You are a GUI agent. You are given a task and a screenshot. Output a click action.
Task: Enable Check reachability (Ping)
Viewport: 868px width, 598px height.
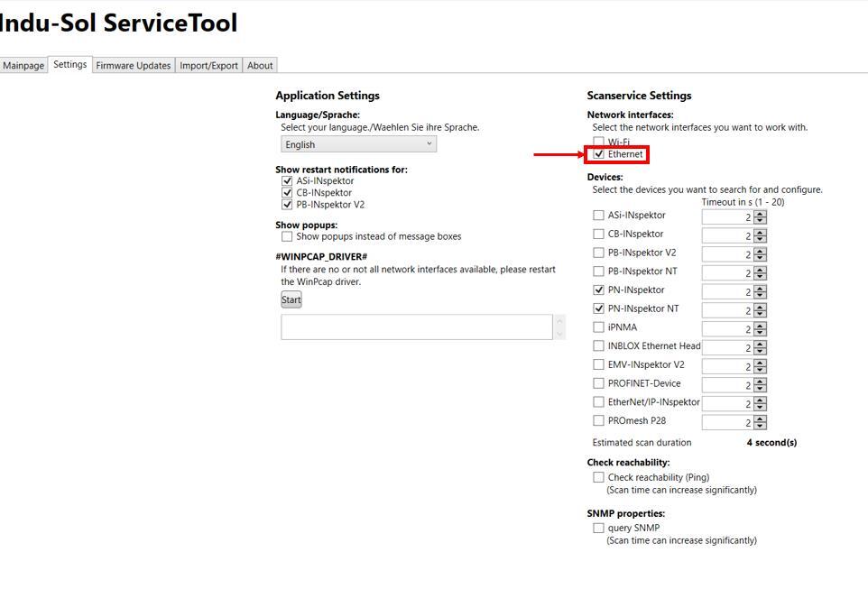click(x=598, y=477)
